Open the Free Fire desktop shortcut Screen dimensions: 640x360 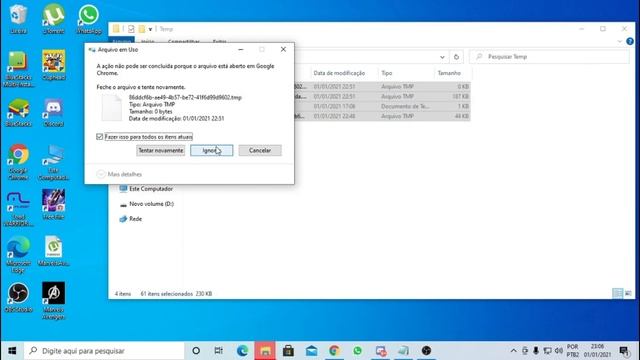coord(53,204)
